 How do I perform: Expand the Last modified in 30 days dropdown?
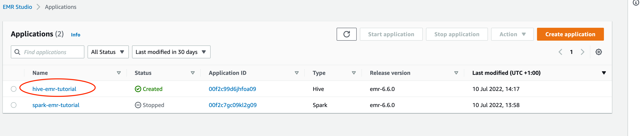171,52
